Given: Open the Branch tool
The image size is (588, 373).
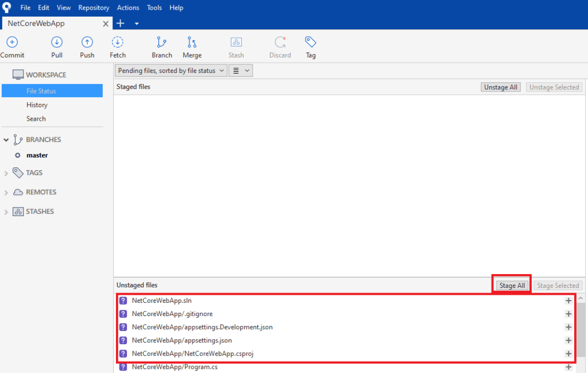Looking at the screenshot, I should [x=162, y=42].
